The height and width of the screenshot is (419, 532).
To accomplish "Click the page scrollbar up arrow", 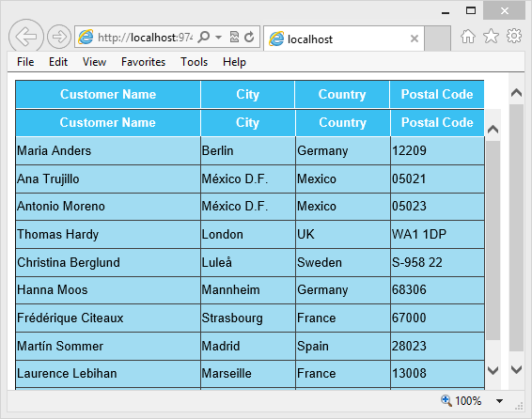I will point(516,92).
